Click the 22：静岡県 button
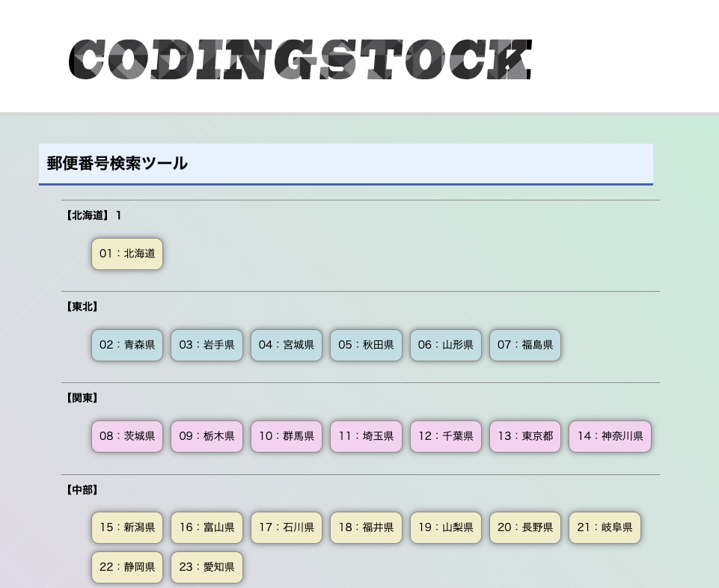 [x=127, y=567]
